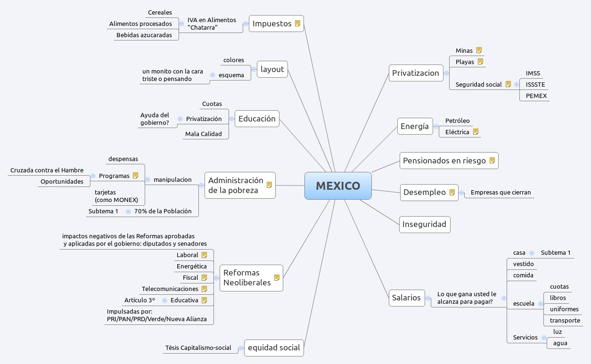Collapse the Artículo 3º Educativa branch
This screenshot has height=364, width=591.
pyautogui.click(x=164, y=299)
